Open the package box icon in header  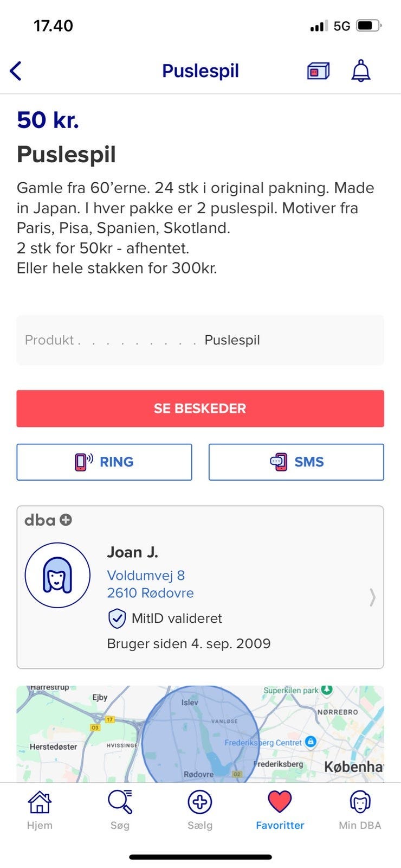318,71
